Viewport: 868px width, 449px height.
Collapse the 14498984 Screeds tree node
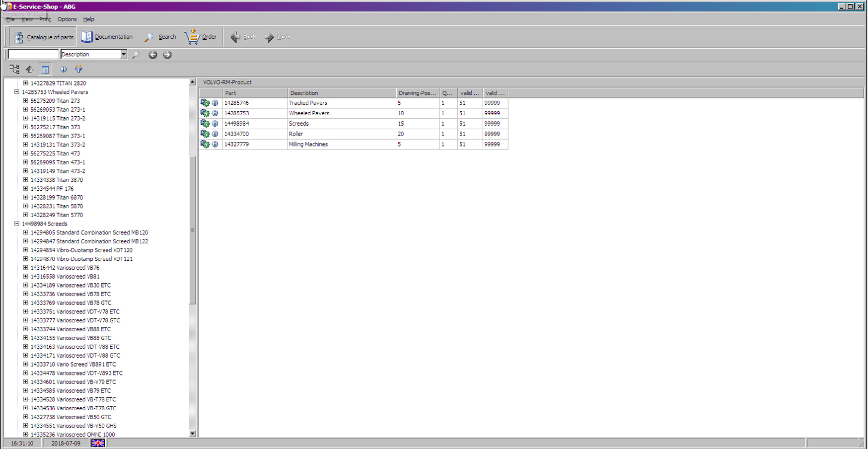(x=17, y=224)
